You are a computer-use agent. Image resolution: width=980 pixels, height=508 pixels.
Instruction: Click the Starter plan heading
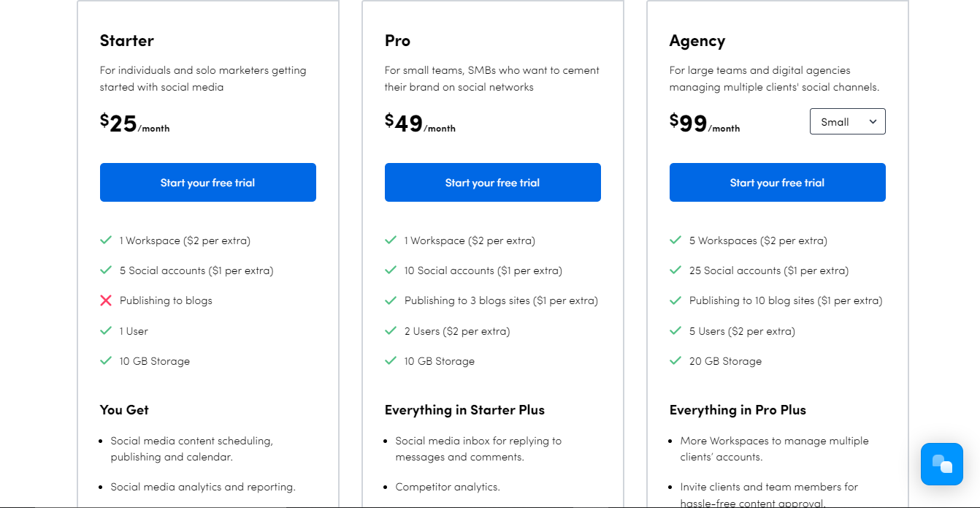(127, 41)
